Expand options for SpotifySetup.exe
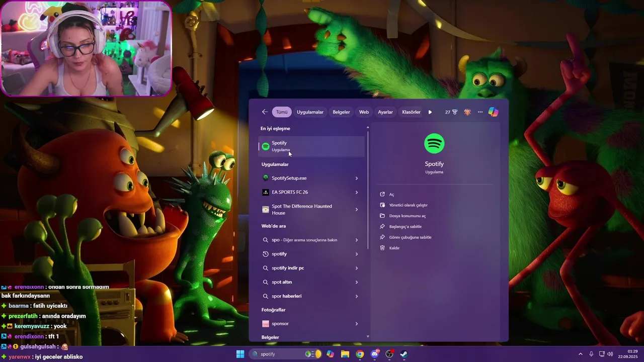The height and width of the screenshot is (362, 644). 357,178
